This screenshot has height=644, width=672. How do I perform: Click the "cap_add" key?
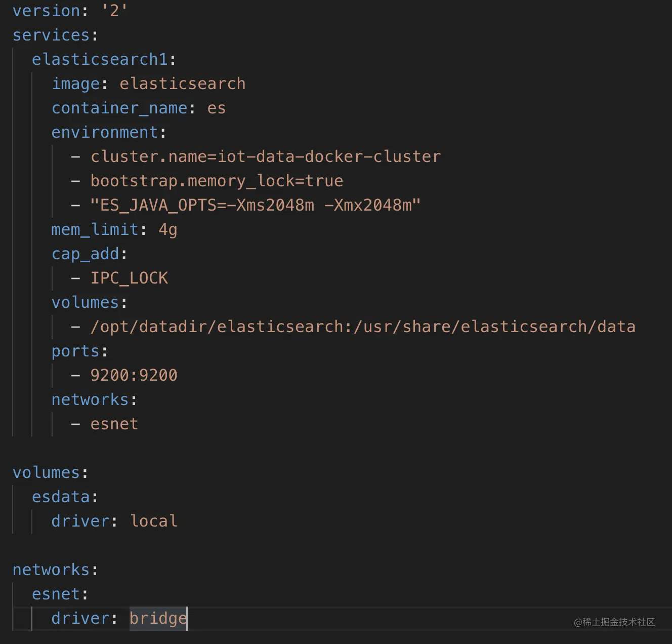pyautogui.click(x=86, y=254)
